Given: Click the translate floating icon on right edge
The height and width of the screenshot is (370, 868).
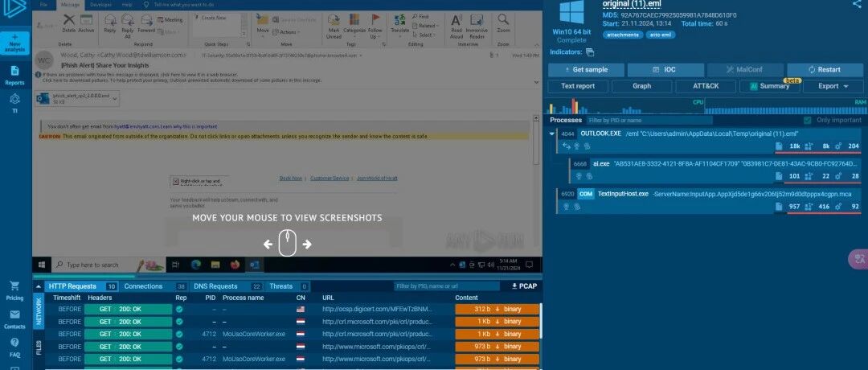Looking at the screenshot, I should pos(858,258).
